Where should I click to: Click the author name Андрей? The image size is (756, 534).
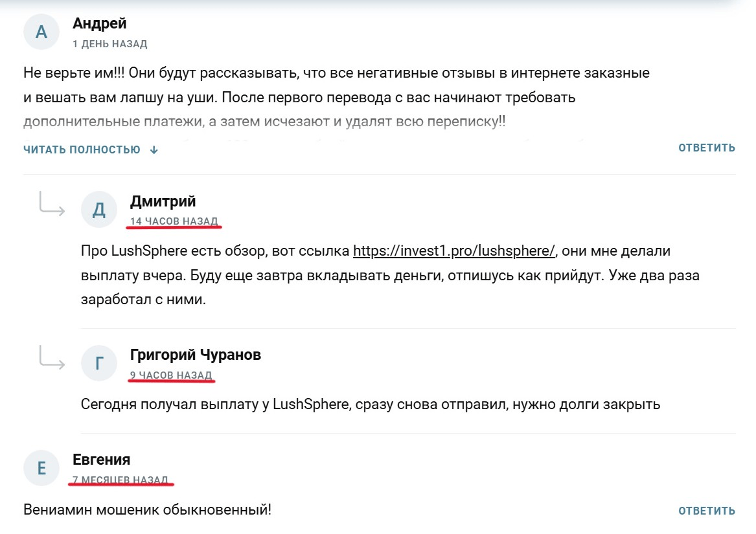tap(100, 24)
